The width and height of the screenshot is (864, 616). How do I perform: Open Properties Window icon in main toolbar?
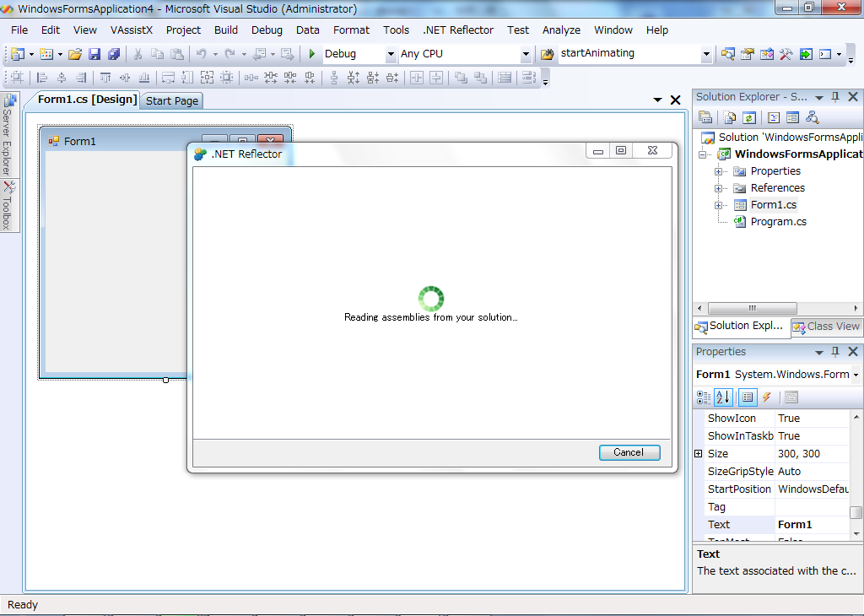[x=748, y=54]
